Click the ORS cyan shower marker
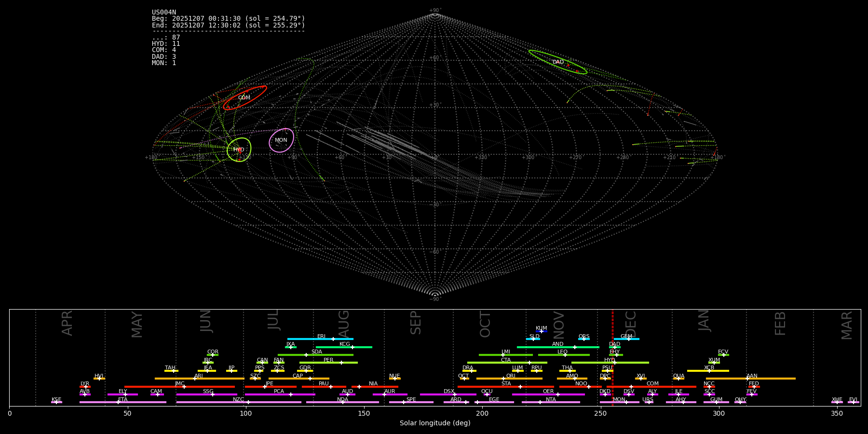Screen dimensions: 868x434 584,339
